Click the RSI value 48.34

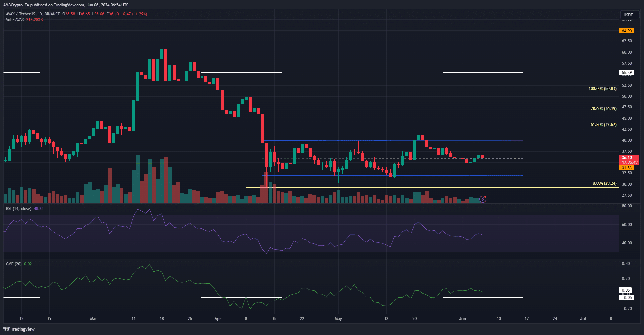(x=39, y=209)
